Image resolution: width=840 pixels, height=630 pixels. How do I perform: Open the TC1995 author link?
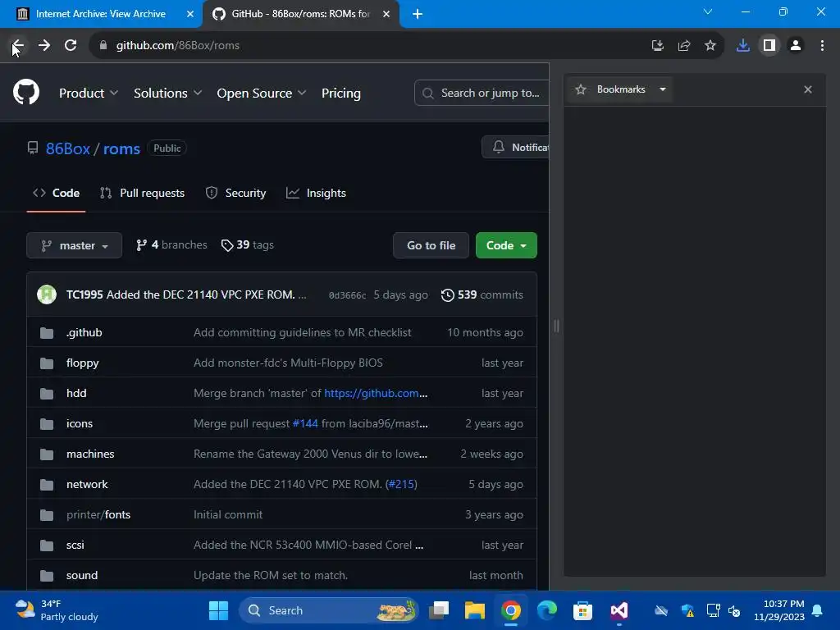84,294
